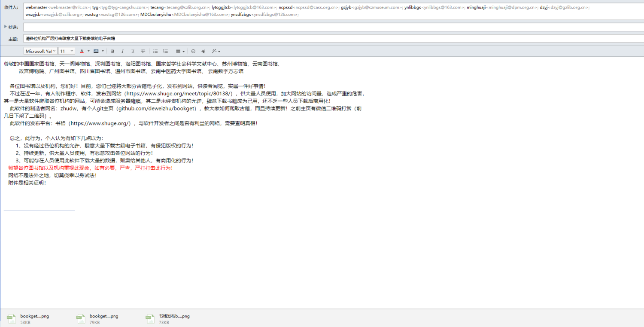
Task: Open the magic wand tools menu
Action: [x=215, y=51]
